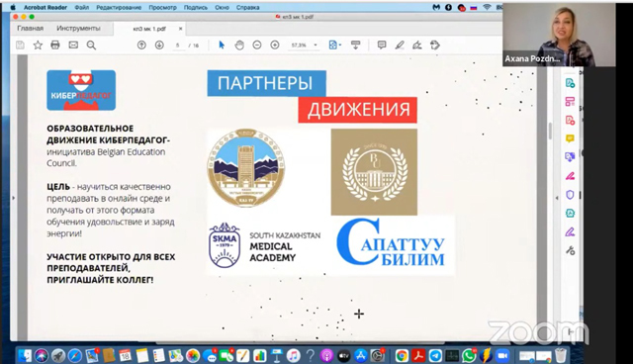The height and width of the screenshot is (364, 633).
Task: Expand the left navigation pane arrow
Action: pos(13,198)
